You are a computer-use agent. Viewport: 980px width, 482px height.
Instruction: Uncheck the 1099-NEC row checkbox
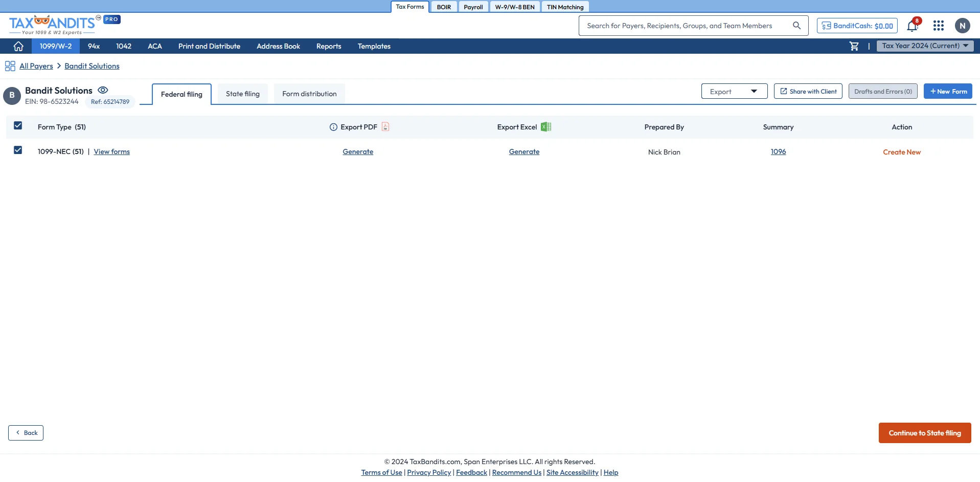(x=18, y=150)
